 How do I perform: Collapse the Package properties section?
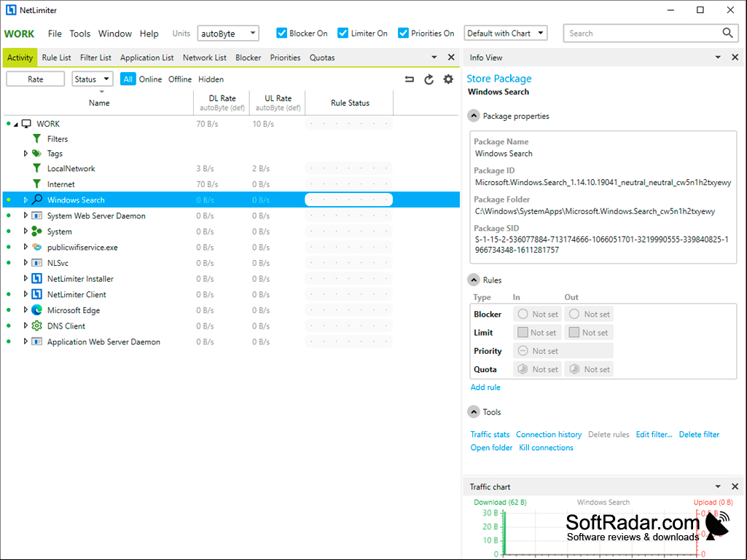pos(473,116)
